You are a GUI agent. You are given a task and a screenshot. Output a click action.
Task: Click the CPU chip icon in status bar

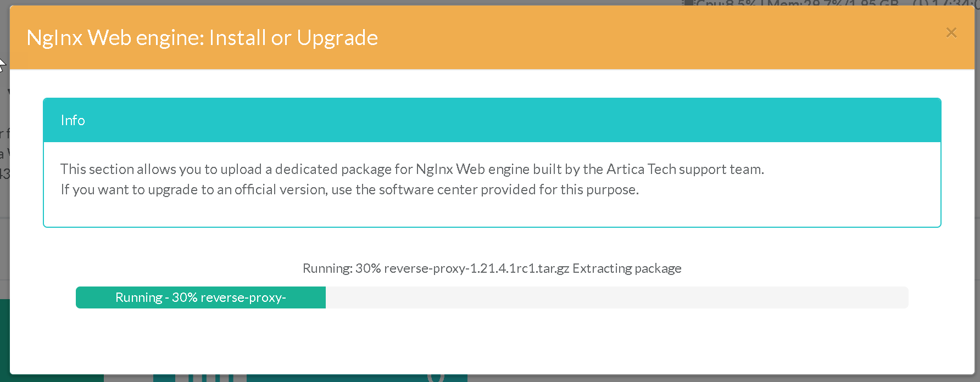[688, 3]
